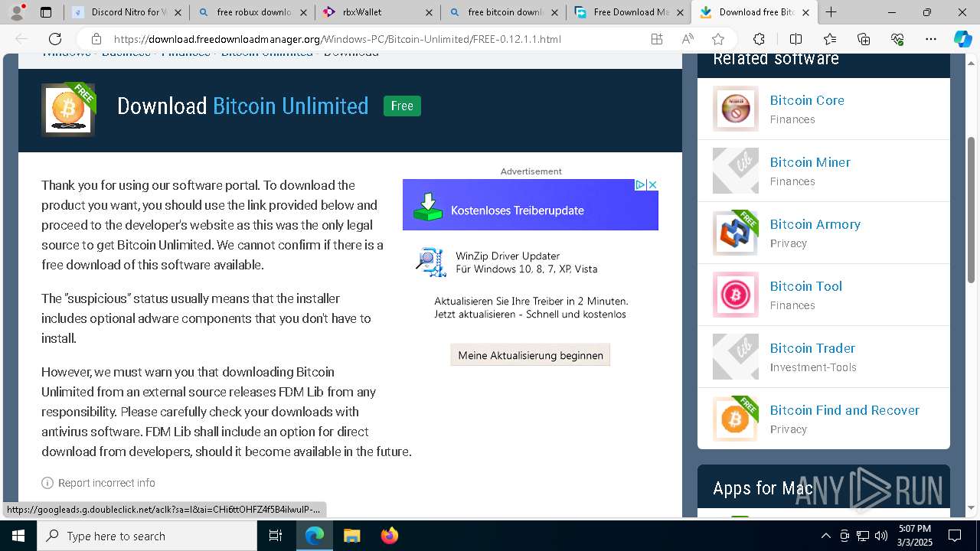
Task: Close the advertisement with X
Action: tap(652, 184)
